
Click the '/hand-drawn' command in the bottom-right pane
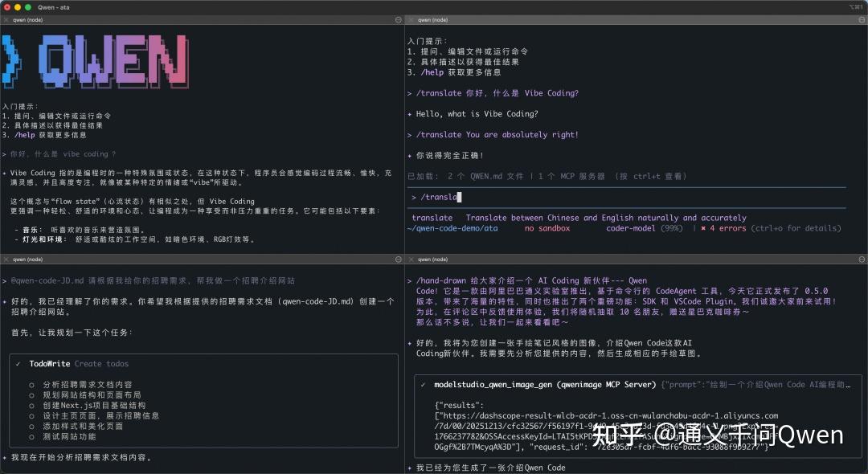click(441, 280)
